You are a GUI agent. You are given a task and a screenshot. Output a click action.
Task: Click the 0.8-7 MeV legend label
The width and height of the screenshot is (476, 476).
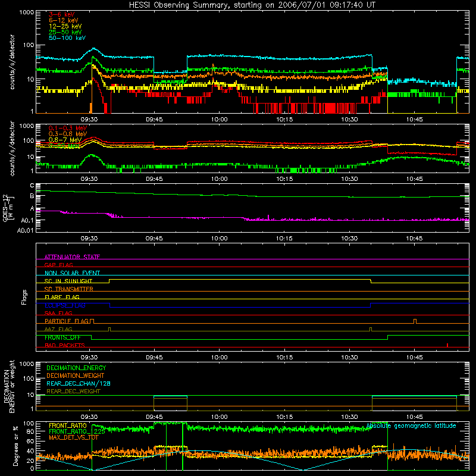click(x=65, y=140)
